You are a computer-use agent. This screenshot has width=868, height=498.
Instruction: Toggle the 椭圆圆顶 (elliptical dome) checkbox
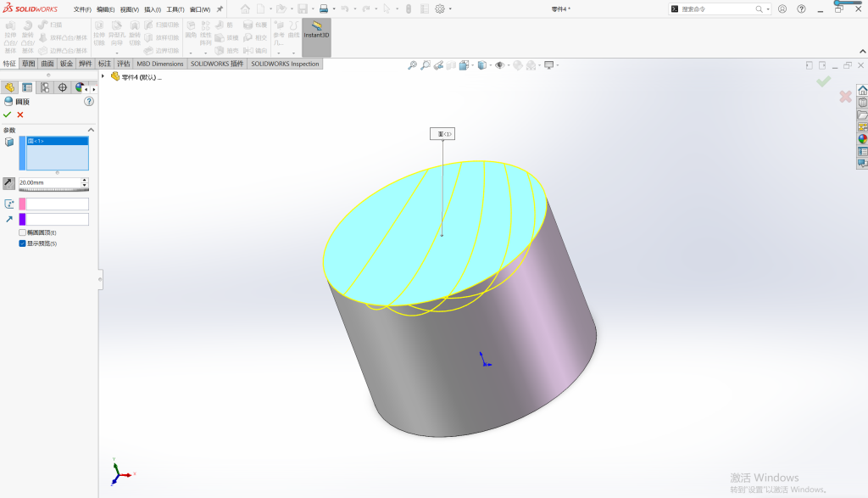pos(22,232)
